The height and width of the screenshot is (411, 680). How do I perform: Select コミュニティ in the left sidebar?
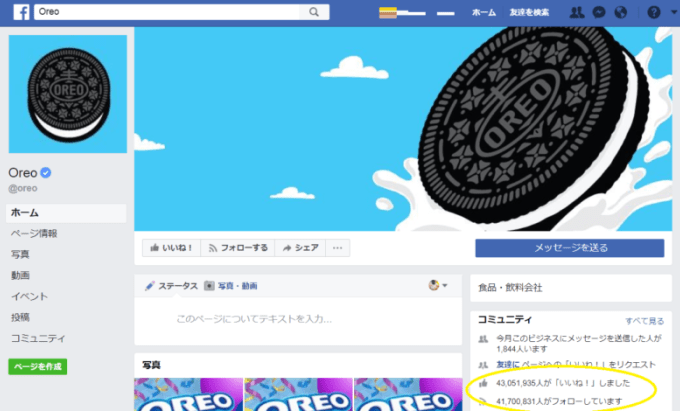[x=38, y=338]
